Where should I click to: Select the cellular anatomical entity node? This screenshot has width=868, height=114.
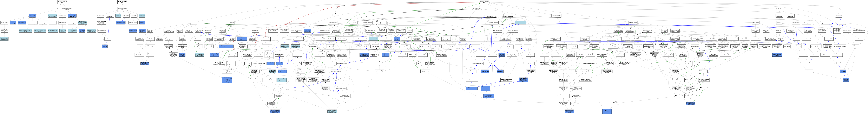122,9
